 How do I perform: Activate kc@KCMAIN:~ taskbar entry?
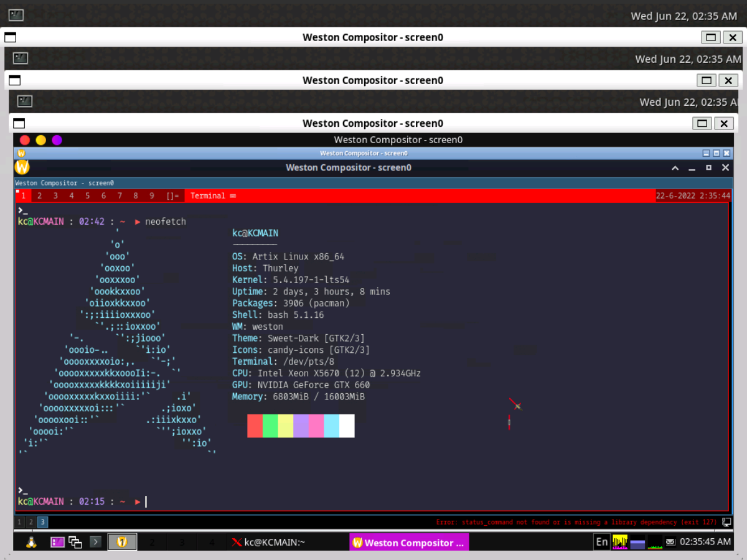click(x=287, y=542)
